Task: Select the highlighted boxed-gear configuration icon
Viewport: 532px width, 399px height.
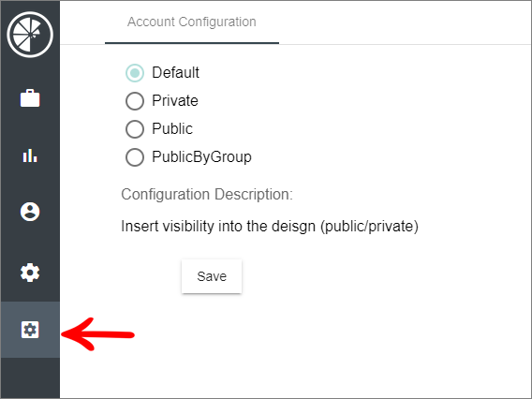Action: point(30,330)
